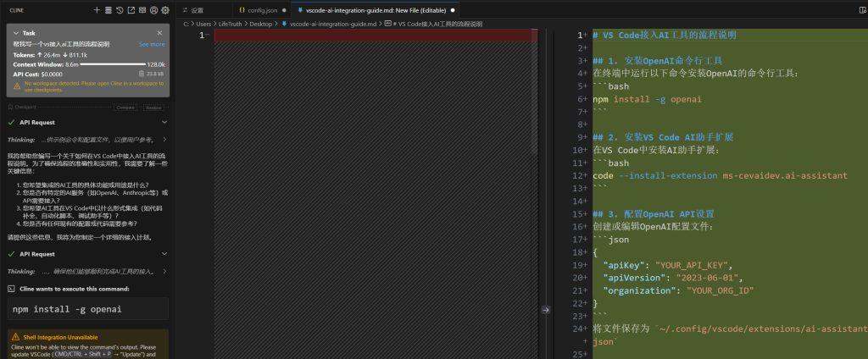
Task: Open the Cline account icon
Action: coord(153,10)
